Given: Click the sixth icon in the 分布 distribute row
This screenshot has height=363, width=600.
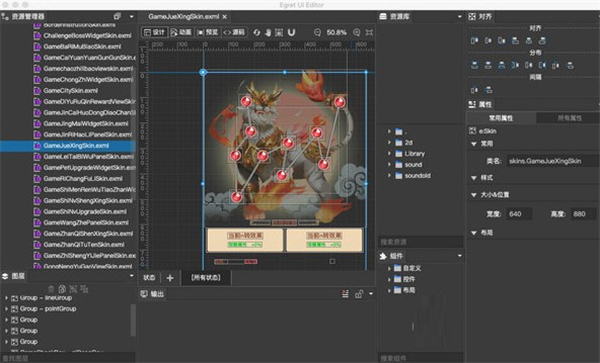Looking at the screenshot, I should pos(542,65).
